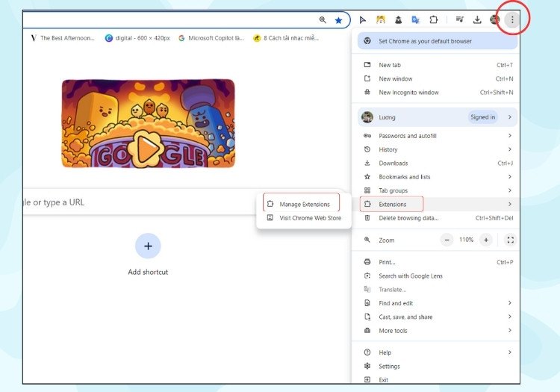This screenshot has height=392, width=560.
Task: Click the Passwords key icon
Action: 367,136
